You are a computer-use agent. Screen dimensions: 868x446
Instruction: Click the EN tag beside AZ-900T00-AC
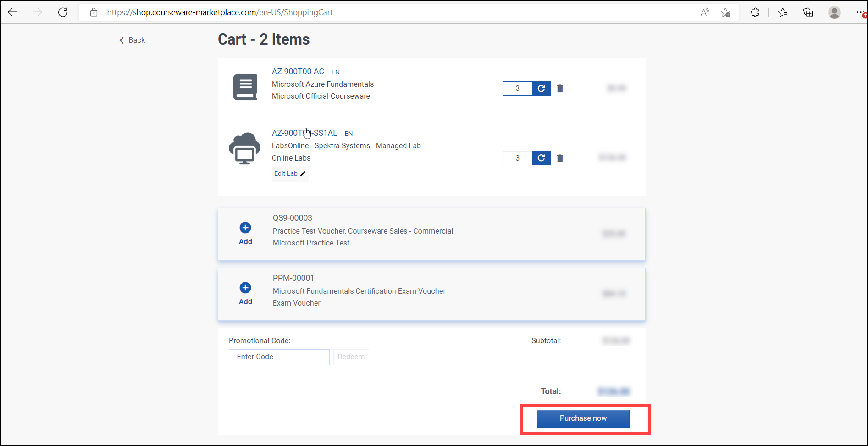tap(336, 72)
